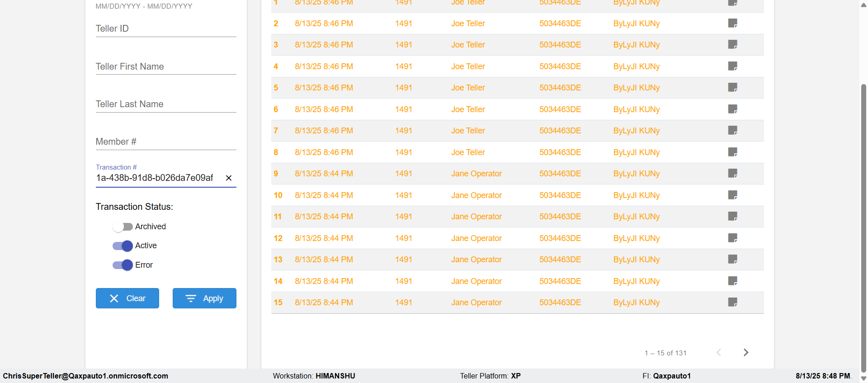The image size is (868, 383).
Task: Open the note icon for row 5
Action: click(x=732, y=87)
